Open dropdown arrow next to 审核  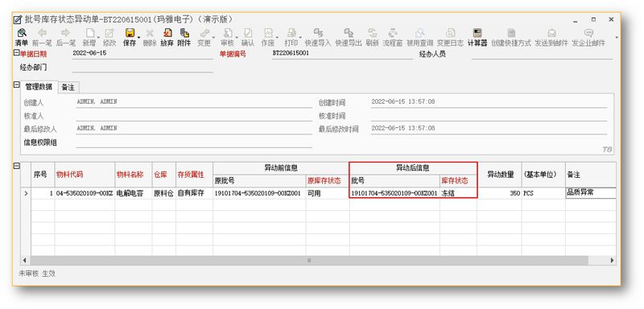click(237, 37)
